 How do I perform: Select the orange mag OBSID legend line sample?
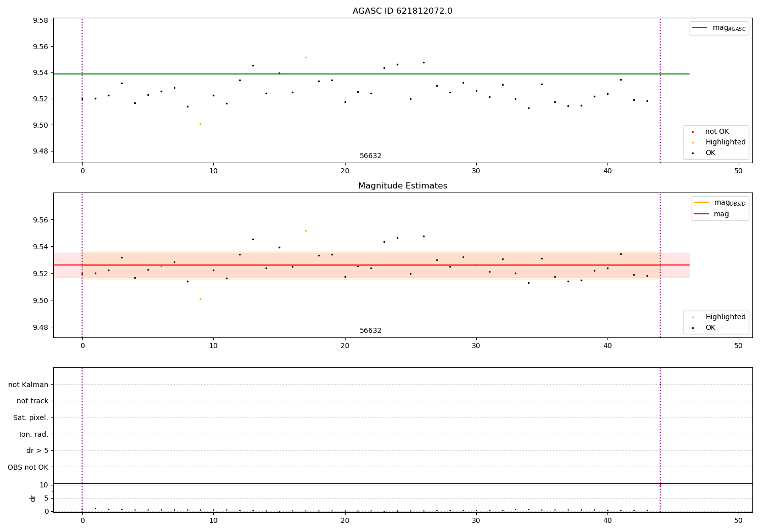point(702,203)
